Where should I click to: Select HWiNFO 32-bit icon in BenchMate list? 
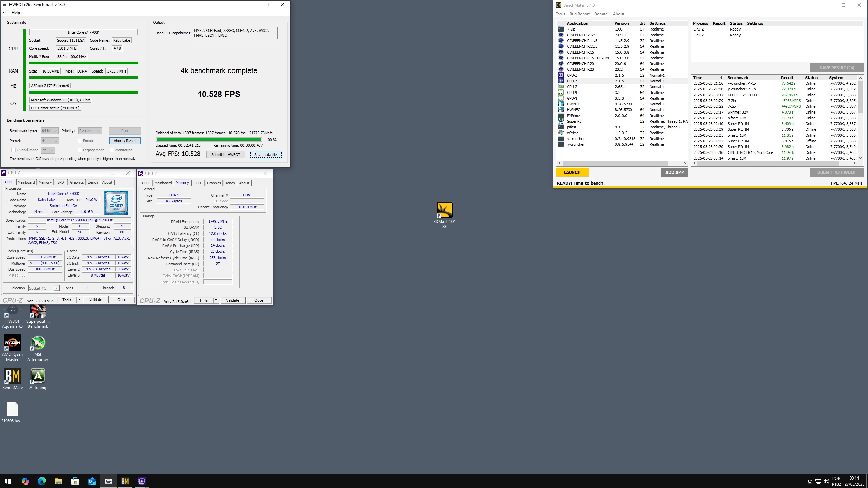561,104
